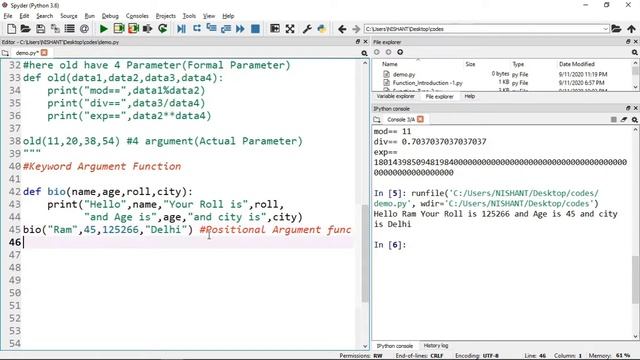Step return debug icon
The image size is (640, 360).
(226, 29)
